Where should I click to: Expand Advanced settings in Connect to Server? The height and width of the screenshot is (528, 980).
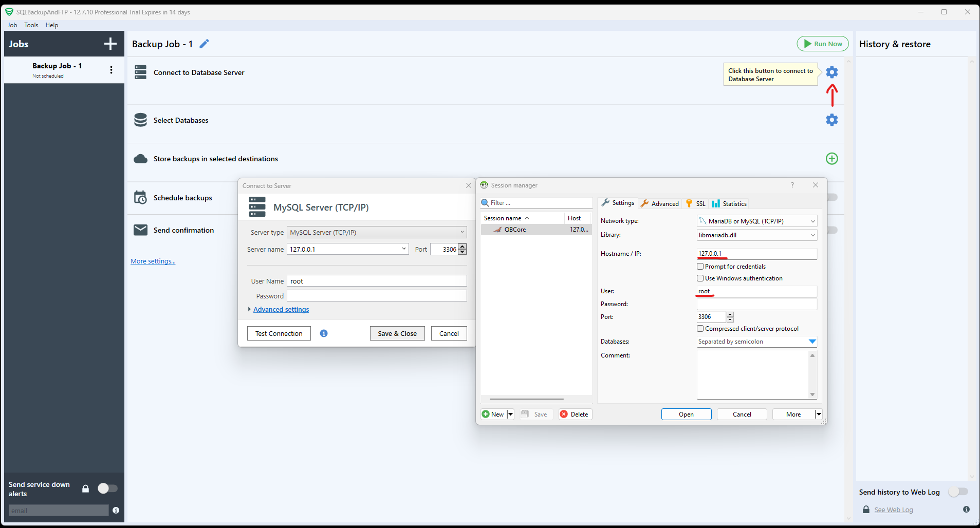click(x=281, y=310)
